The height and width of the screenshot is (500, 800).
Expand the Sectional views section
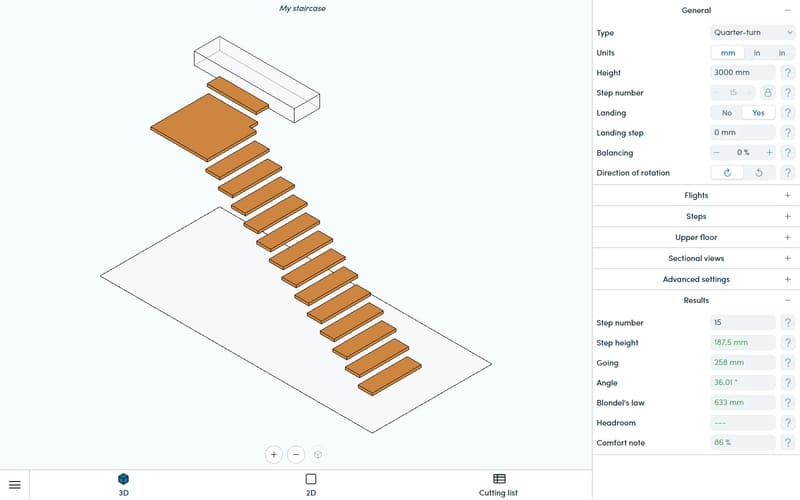tap(787, 258)
